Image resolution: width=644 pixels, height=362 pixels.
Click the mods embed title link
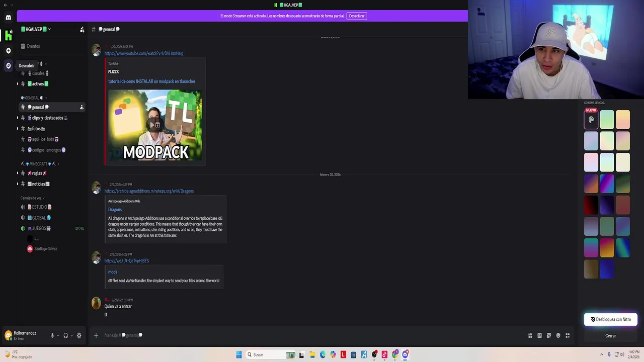point(113,272)
